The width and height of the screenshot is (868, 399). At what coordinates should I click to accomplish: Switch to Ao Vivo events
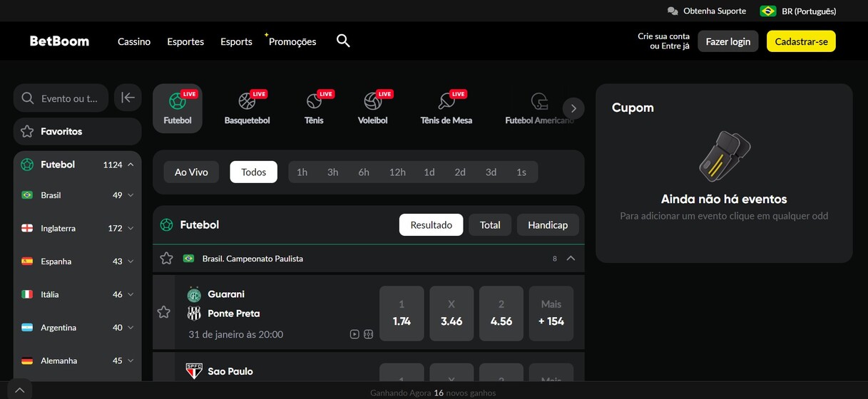pos(191,172)
